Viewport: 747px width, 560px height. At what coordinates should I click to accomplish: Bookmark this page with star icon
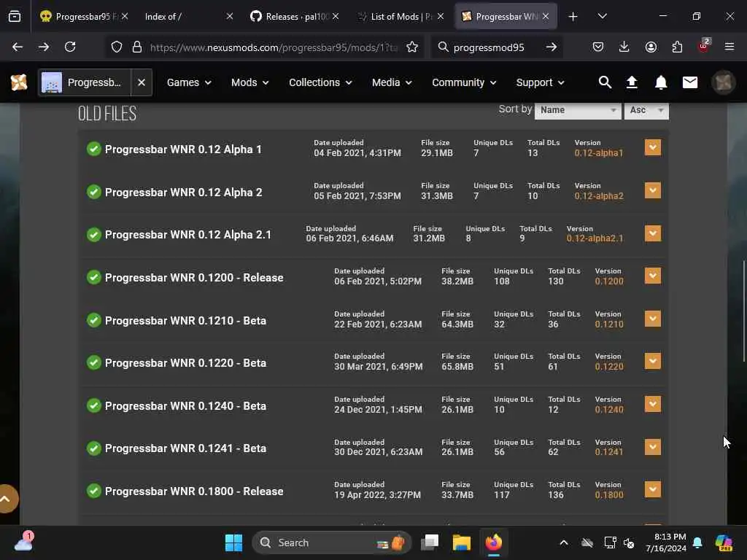412,47
